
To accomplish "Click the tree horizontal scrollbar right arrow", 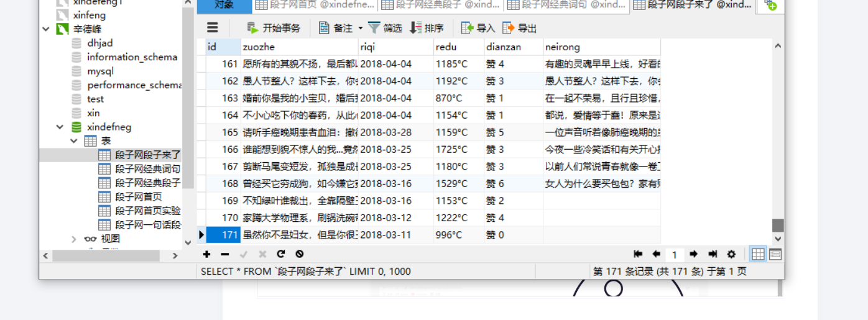I will (175, 255).
